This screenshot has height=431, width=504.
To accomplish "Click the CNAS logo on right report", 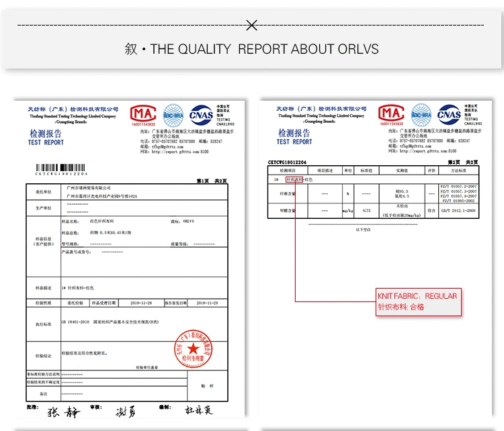I will coord(450,114).
